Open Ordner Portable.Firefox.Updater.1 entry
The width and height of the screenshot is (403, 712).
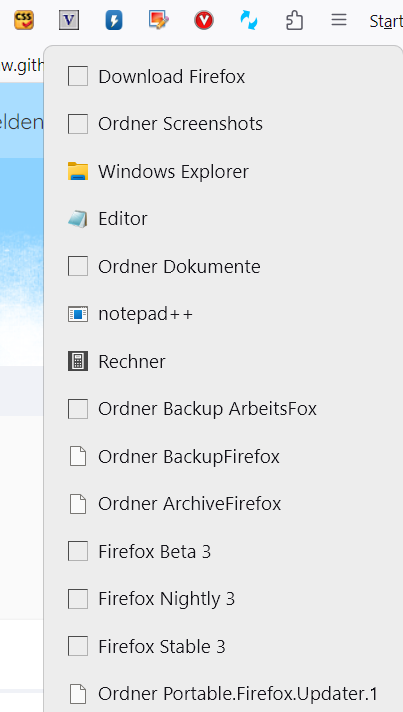coord(223,693)
